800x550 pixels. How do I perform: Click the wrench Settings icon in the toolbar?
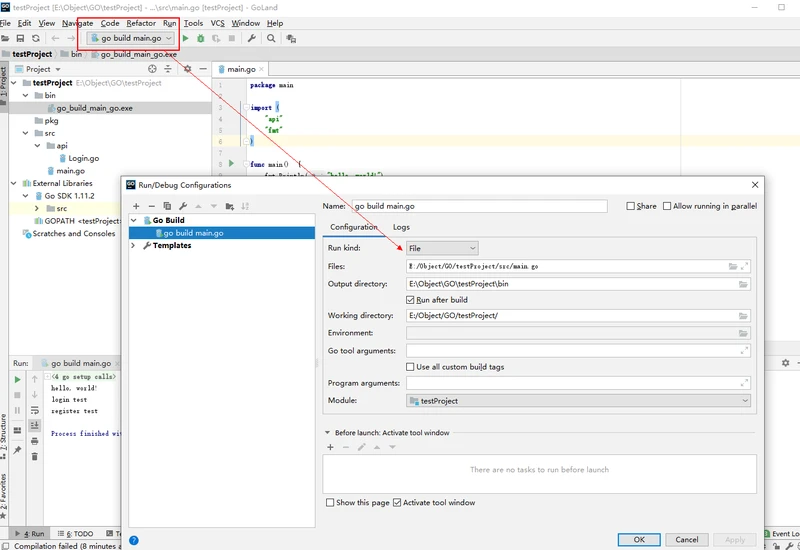252,38
